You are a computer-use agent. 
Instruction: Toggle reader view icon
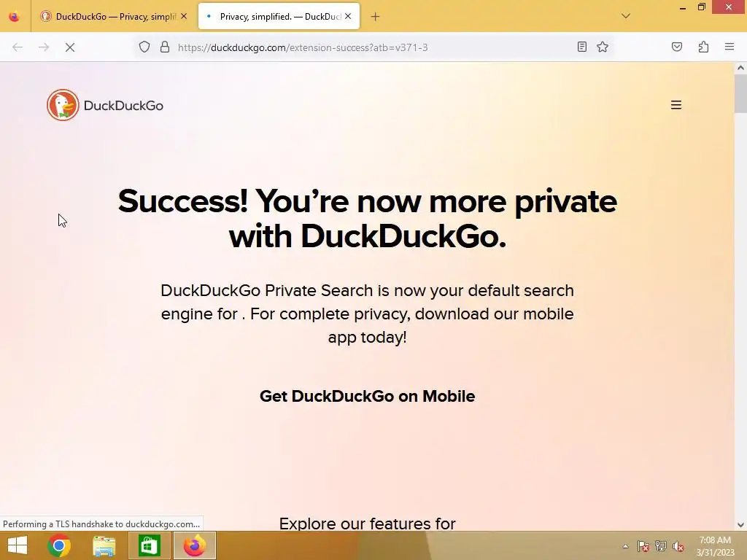tap(581, 47)
